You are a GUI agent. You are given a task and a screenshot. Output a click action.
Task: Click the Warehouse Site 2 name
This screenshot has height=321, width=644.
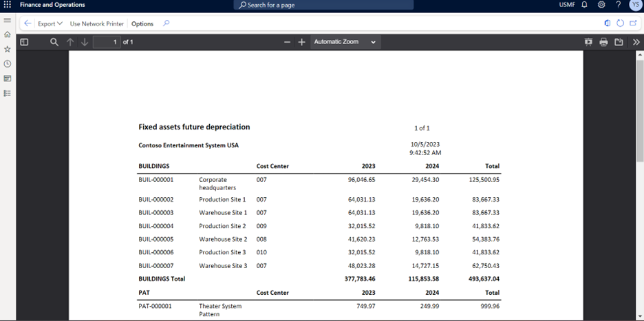coord(223,239)
